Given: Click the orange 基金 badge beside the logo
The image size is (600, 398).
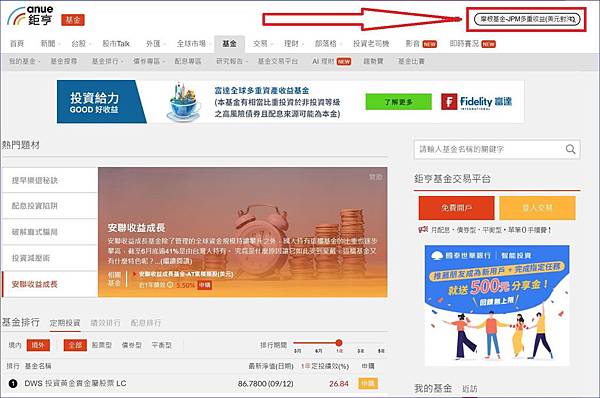Looking at the screenshot, I should 73,20.
